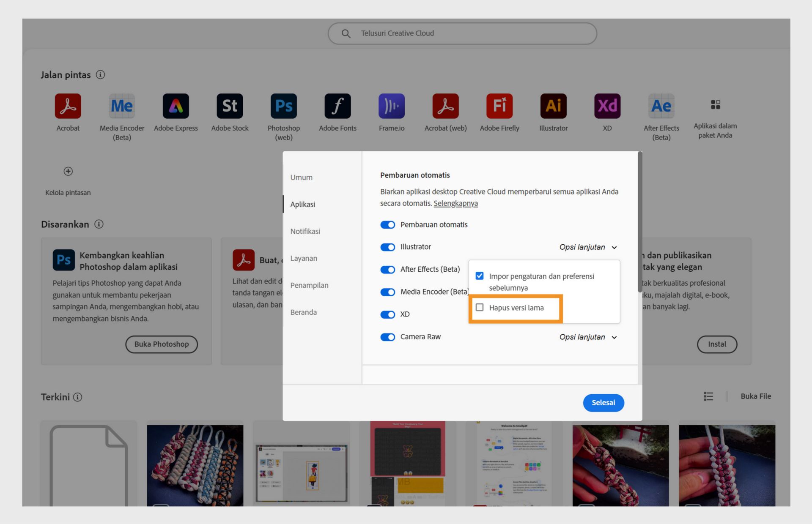Disable the Camera Raw auto-update toggle
This screenshot has height=524, width=812.
click(x=387, y=337)
